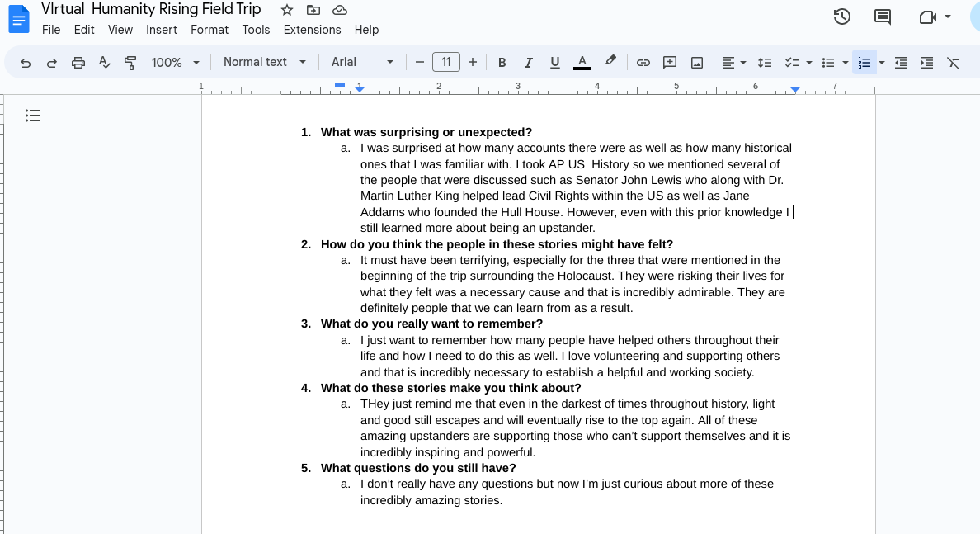This screenshot has height=534, width=980.
Task: Click the document title text
Action: click(x=151, y=9)
